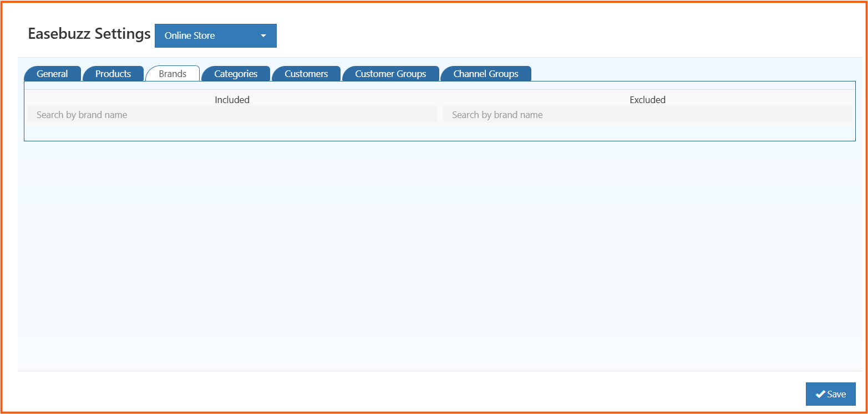
Task: Save the Easebuzz settings
Action: click(830, 394)
